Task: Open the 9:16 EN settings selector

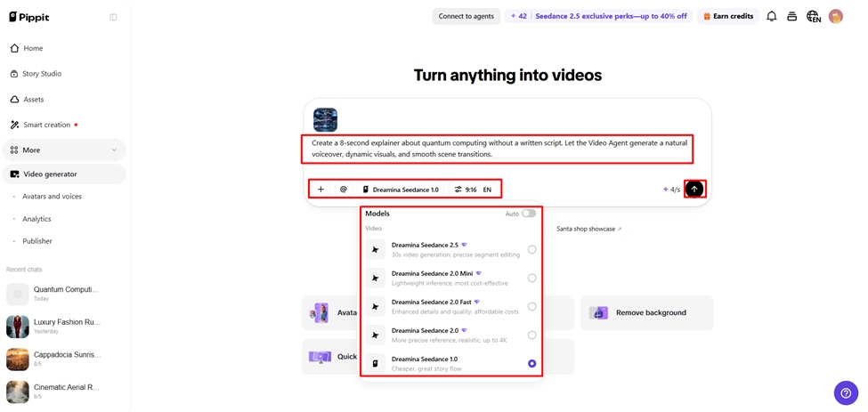Action: 473,190
